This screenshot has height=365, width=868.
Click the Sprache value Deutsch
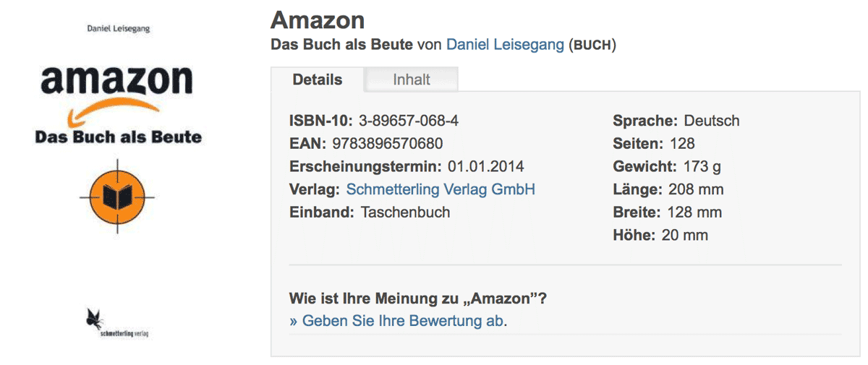tap(712, 121)
